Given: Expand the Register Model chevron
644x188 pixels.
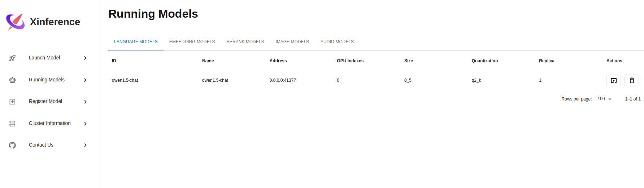Looking at the screenshot, I should pyautogui.click(x=85, y=102).
